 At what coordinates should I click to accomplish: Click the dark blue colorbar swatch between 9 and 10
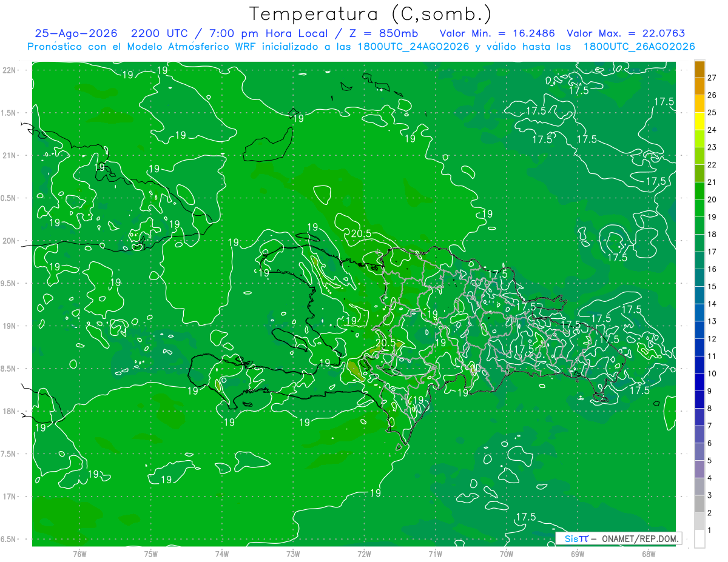[x=699, y=383]
